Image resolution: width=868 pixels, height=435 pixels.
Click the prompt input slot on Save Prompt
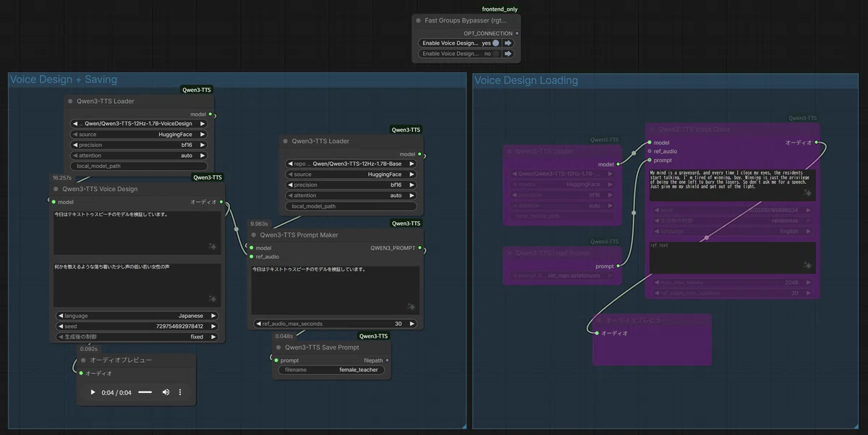pyautogui.click(x=276, y=360)
